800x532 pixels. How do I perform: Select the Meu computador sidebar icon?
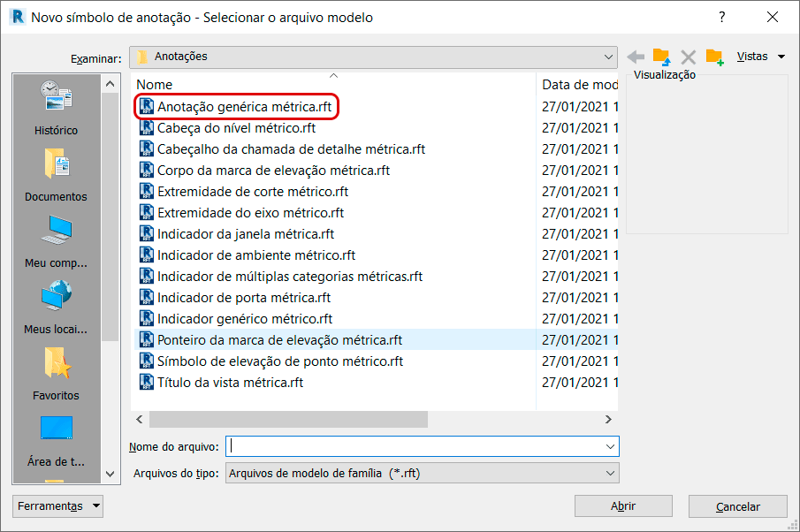pyautogui.click(x=56, y=230)
